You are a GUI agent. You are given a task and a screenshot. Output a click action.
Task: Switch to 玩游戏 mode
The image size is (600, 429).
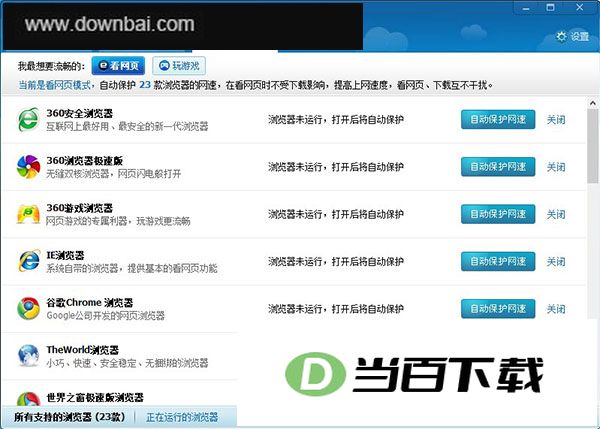[179, 66]
